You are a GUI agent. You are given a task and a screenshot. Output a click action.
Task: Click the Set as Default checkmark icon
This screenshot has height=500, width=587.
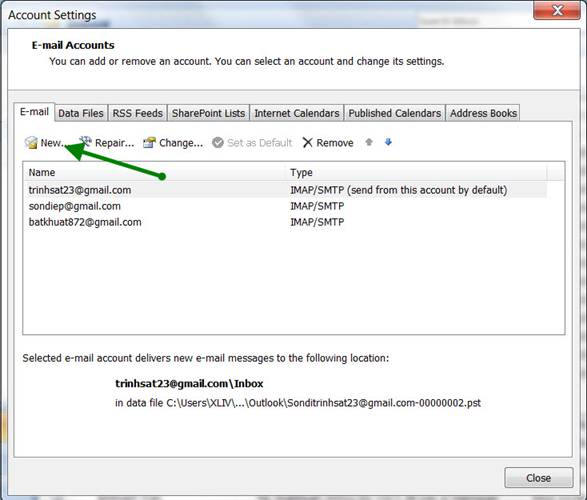tap(218, 143)
